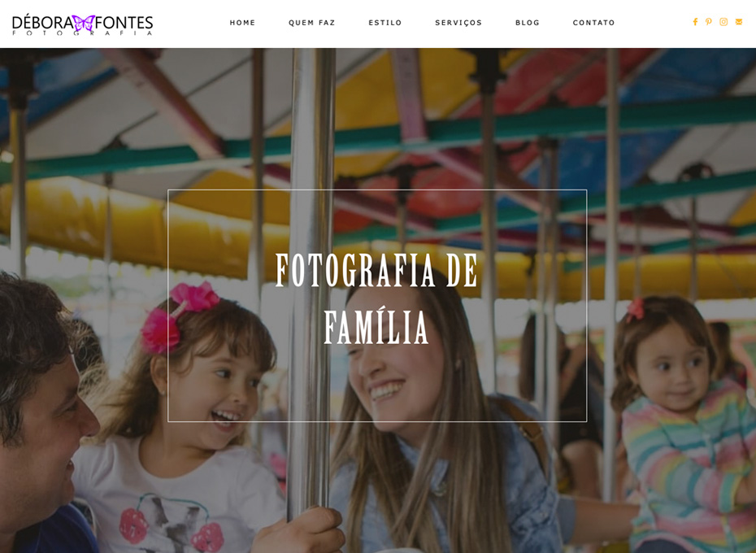Open the Facebook social icon

click(x=695, y=22)
